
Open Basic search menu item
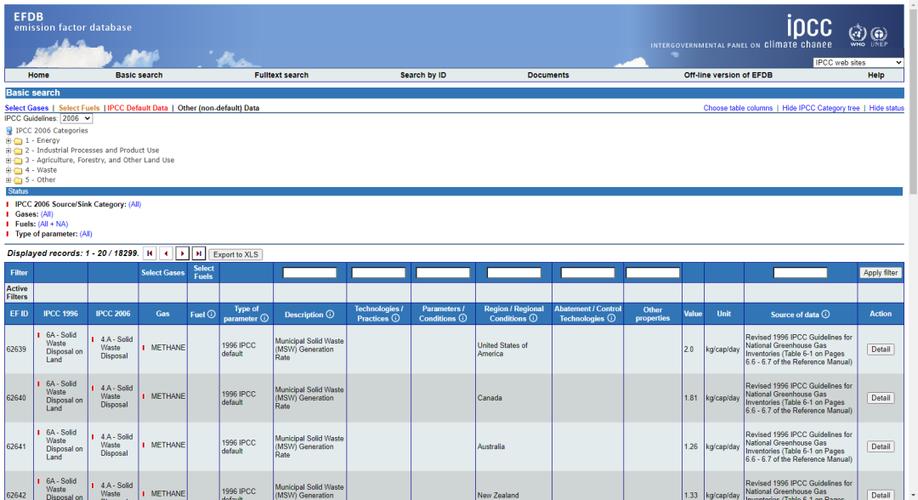(x=139, y=75)
